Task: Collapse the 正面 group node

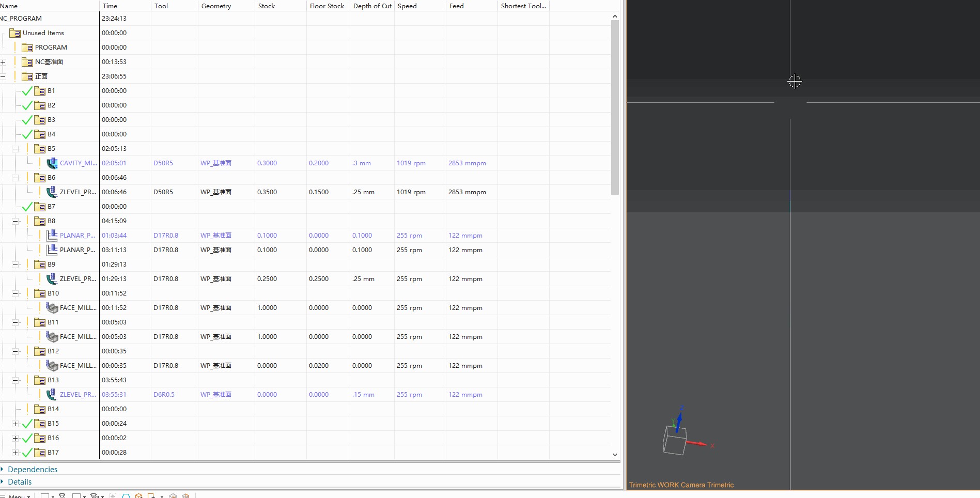Action: point(3,76)
